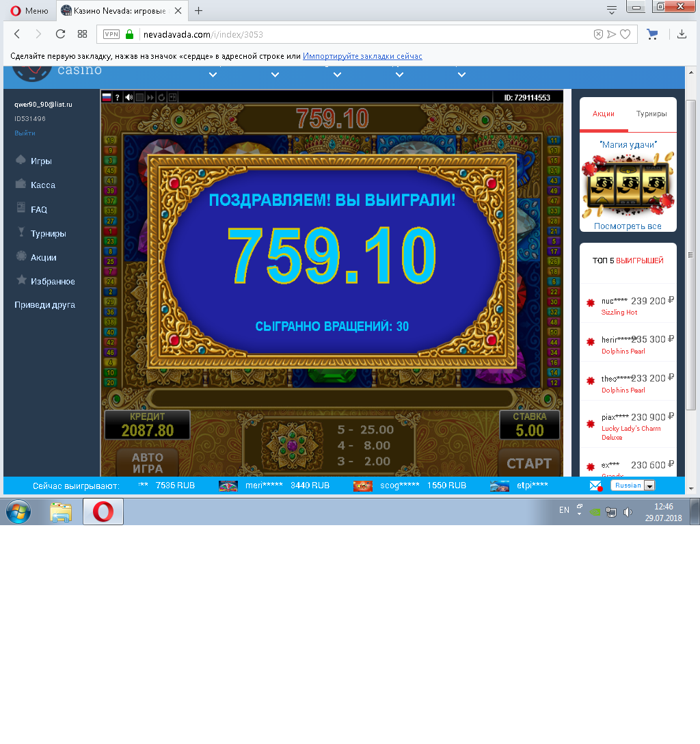Click the game thumbnail beside meri*****
The height and width of the screenshot is (744, 700).
(x=228, y=486)
